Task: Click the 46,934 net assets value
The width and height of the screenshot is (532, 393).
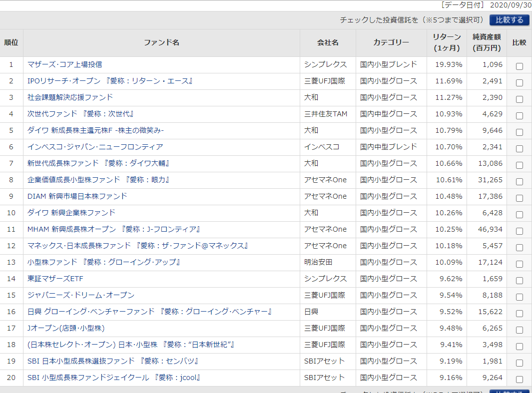Action: (490, 229)
